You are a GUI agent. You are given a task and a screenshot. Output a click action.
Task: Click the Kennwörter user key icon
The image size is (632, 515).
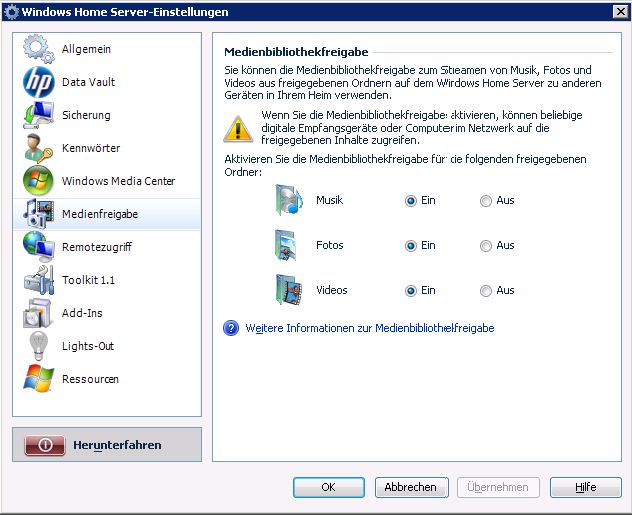pos(38,148)
